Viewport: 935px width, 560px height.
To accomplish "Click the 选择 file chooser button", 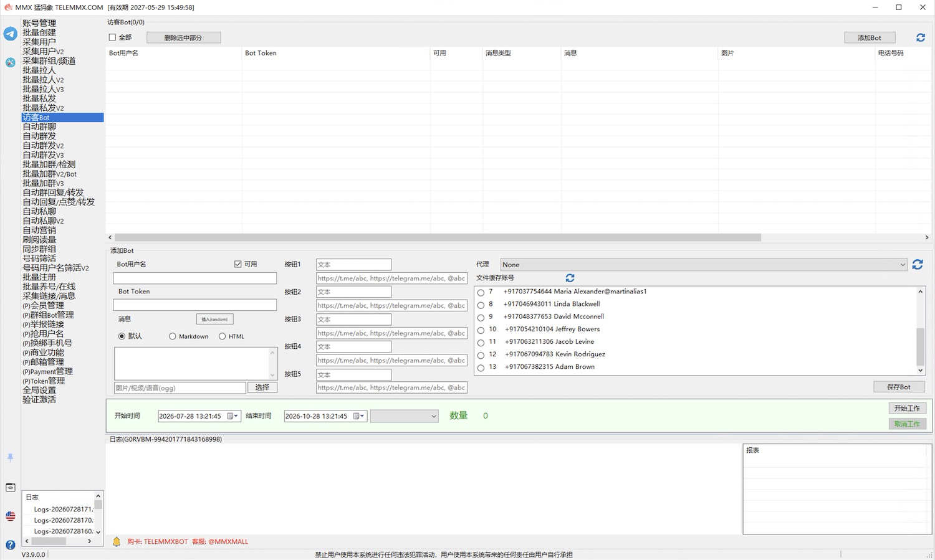I will (262, 387).
